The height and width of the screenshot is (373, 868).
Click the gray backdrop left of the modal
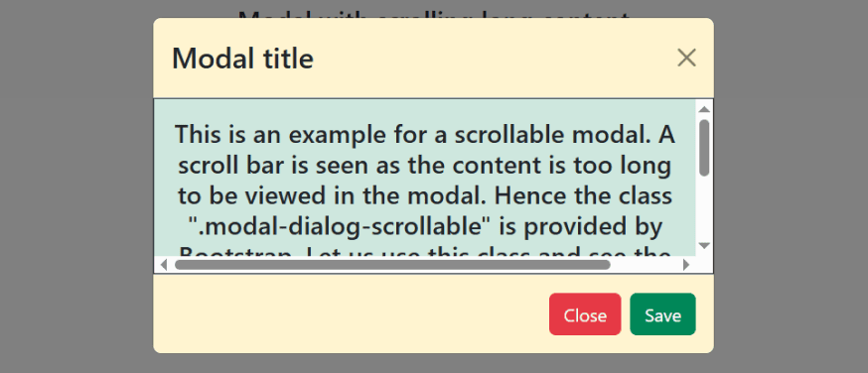click(x=76, y=186)
